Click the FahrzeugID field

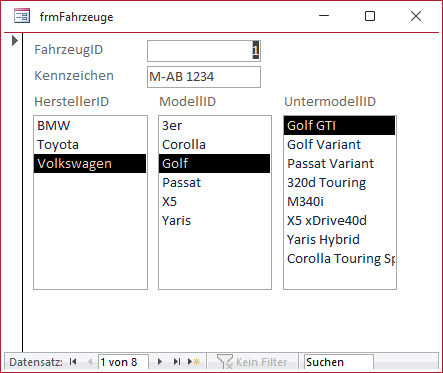(204, 51)
